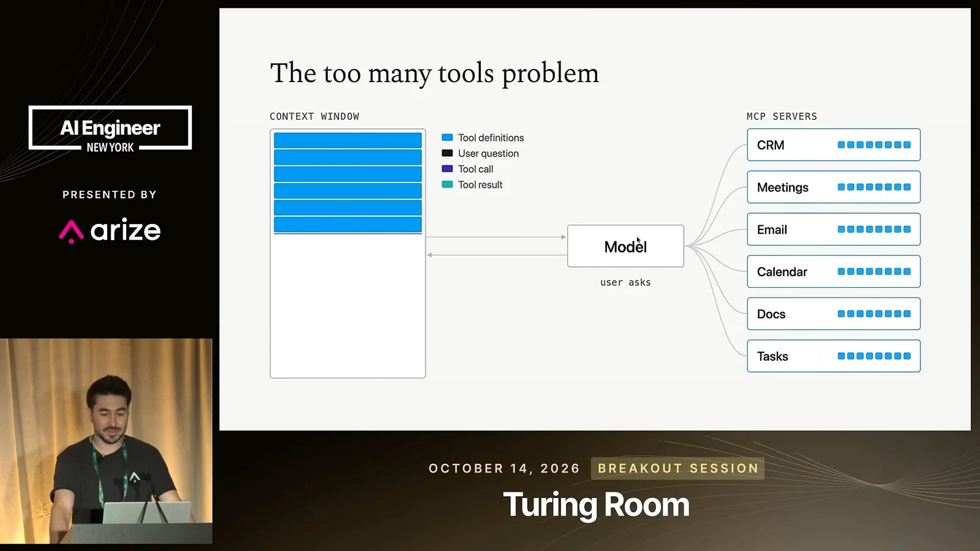Choose the Email server box
The width and height of the screenshot is (980, 551).
(834, 230)
